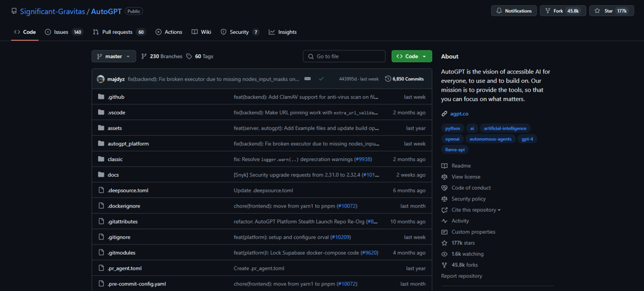This screenshot has height=291, width=644.
Task: Open the Insights tab
Action: pos(282,32)
